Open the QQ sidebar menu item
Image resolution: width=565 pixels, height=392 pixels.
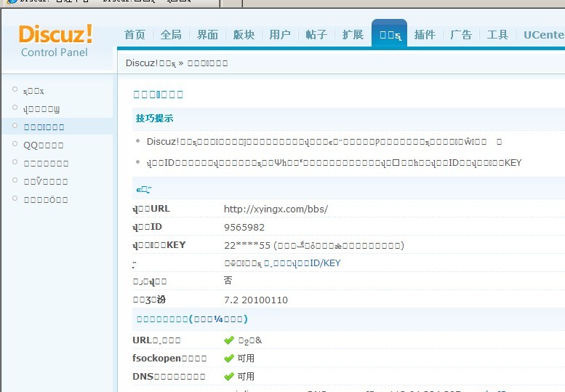point(43,145)
